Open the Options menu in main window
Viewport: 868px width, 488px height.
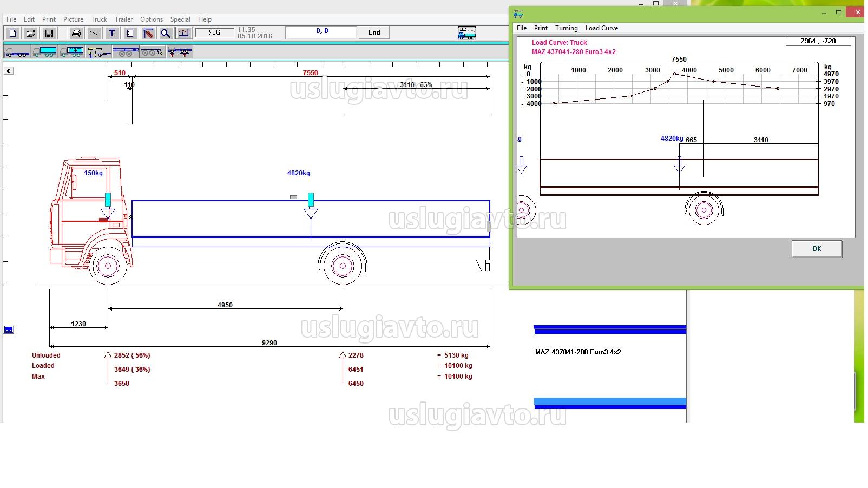click(152, 19)
